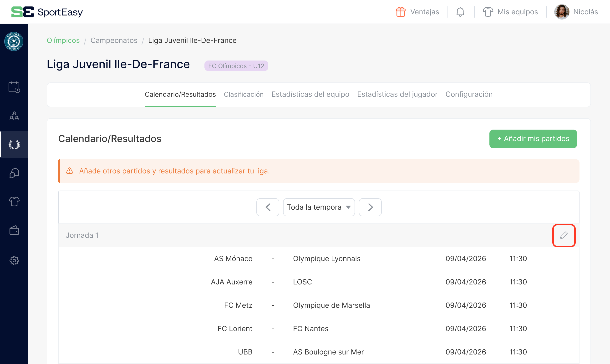Click the Añade otros partidos alert message
This screenshot has width=610, height=364.
174,171
